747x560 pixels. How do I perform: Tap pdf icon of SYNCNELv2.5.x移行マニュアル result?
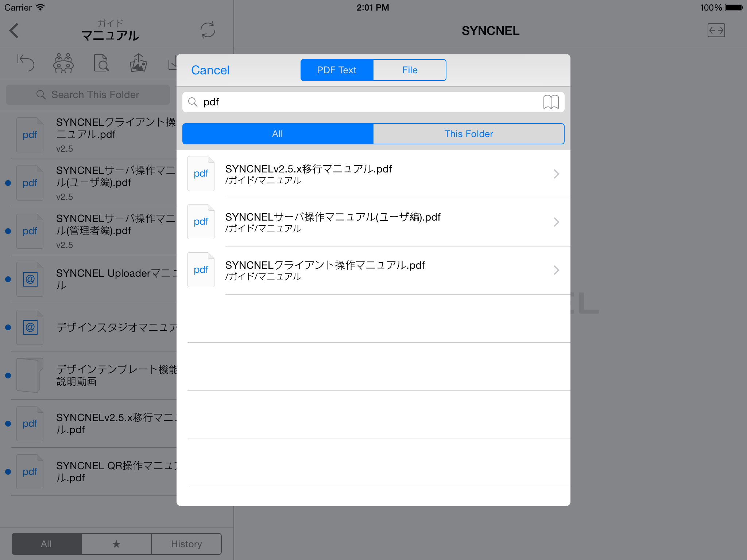201,174
